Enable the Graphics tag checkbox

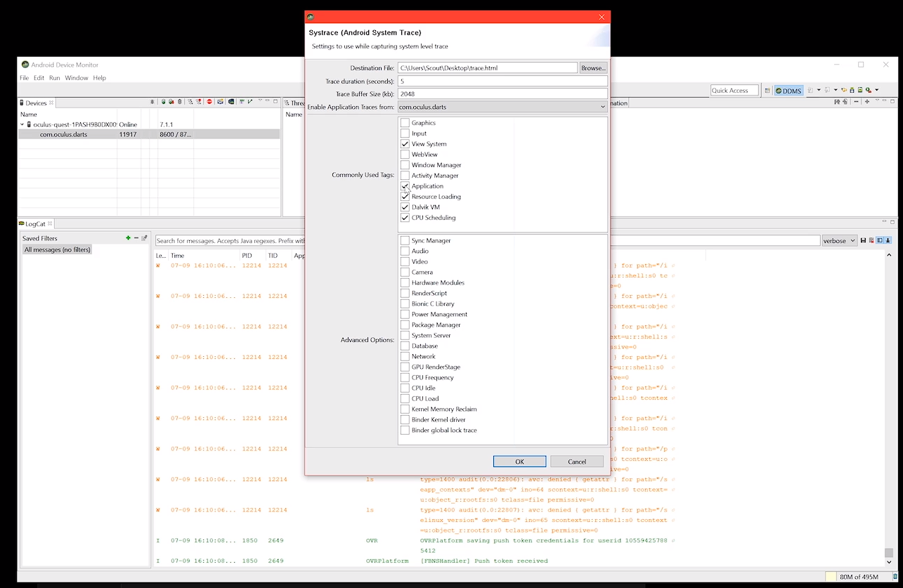(x=405, y=123)
